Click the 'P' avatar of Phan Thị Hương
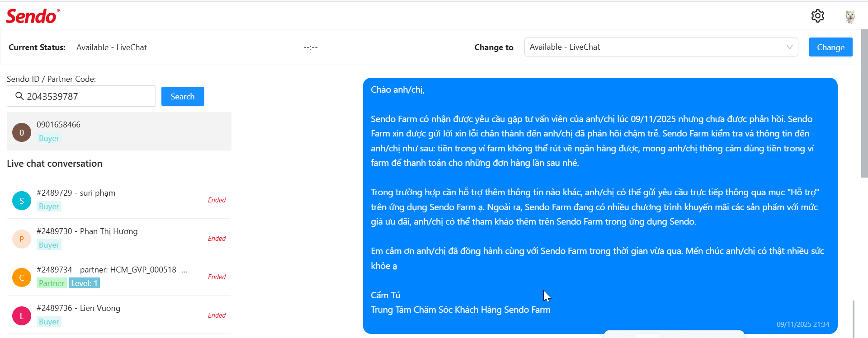Viewport: 868px width, 338px height. pos(22,239)
